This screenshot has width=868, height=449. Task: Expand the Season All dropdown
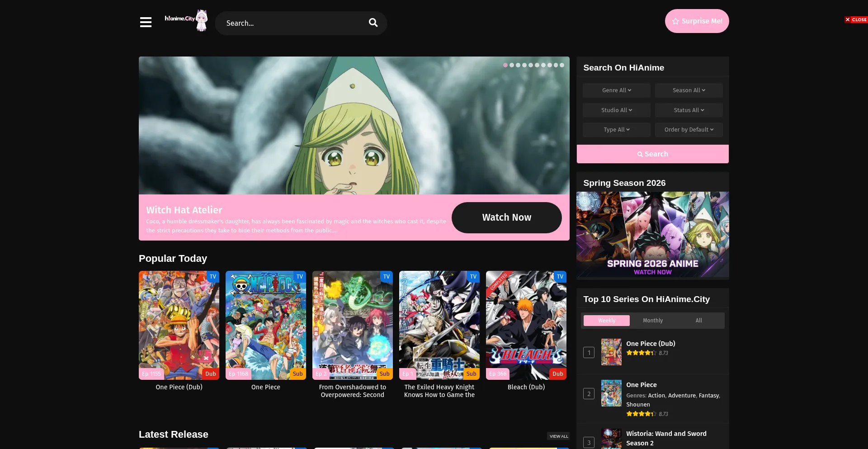tap(689, 90)
